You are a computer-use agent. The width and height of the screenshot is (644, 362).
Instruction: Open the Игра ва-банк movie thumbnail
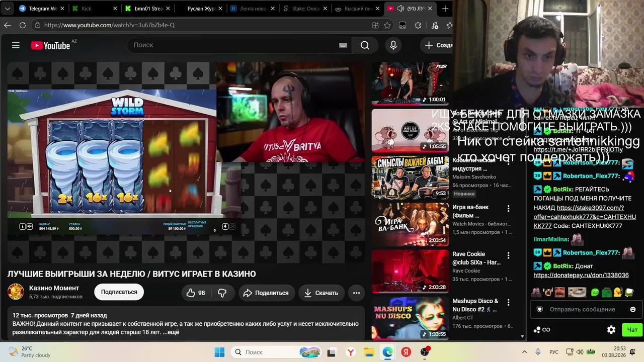click(x=410, y=224)
